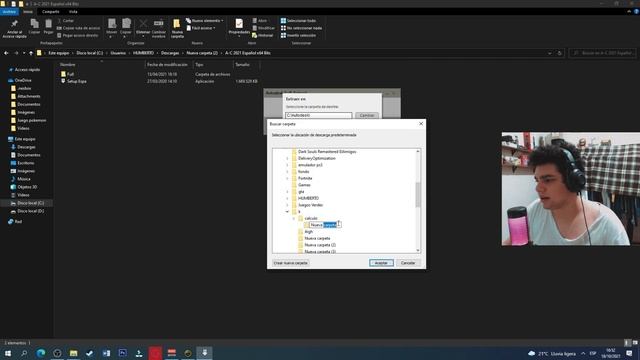The height and width of the screenshot is (360, 640).
Task: Go back with the navigation arrow
Action: 6,53
